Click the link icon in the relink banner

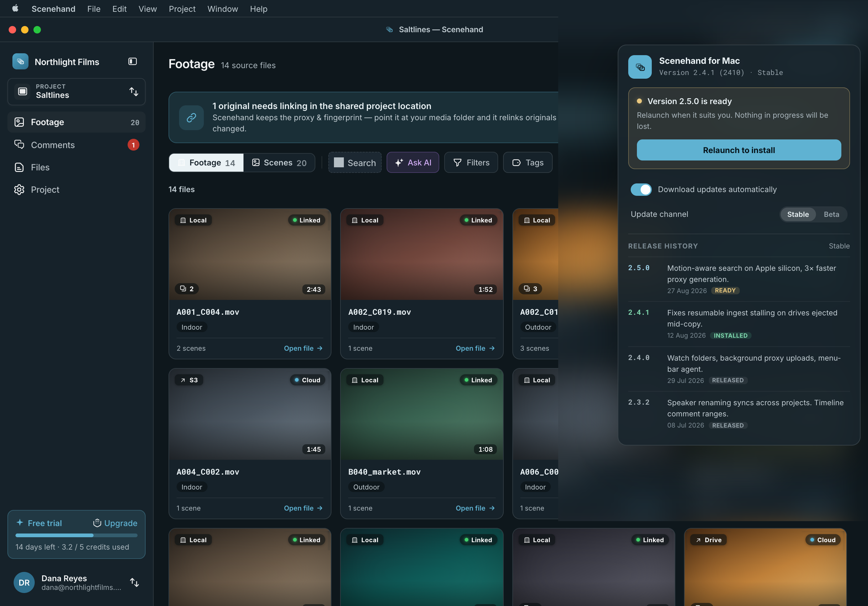191,117
